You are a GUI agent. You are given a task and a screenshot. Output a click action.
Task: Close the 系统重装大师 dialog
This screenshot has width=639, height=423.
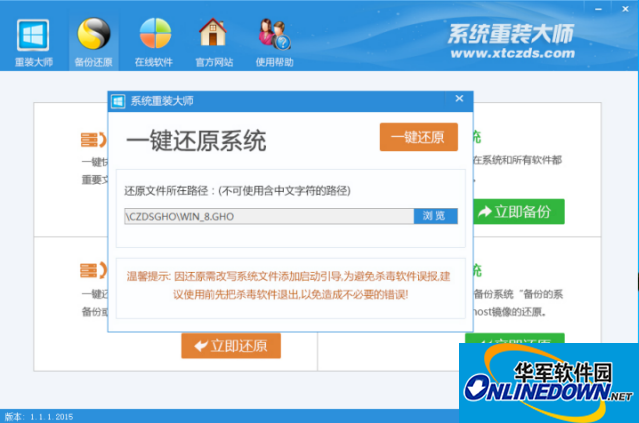click(x=459, y=99)
